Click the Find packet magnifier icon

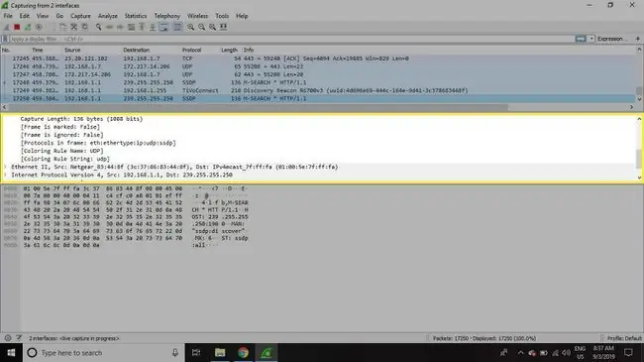pyautogui.click(x=98, y=27)
